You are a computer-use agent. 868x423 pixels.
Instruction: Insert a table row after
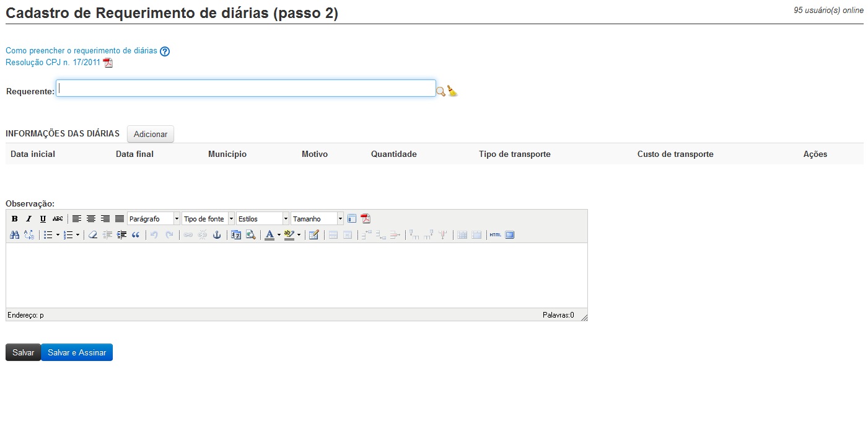click(380, 235)
